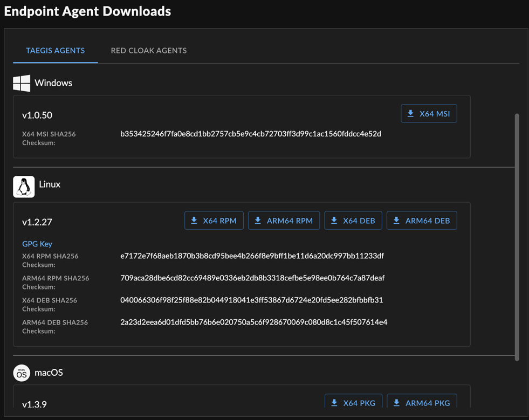
Task: Click the macOS version v1.3.9 text
Action: [x=35, y=404]
